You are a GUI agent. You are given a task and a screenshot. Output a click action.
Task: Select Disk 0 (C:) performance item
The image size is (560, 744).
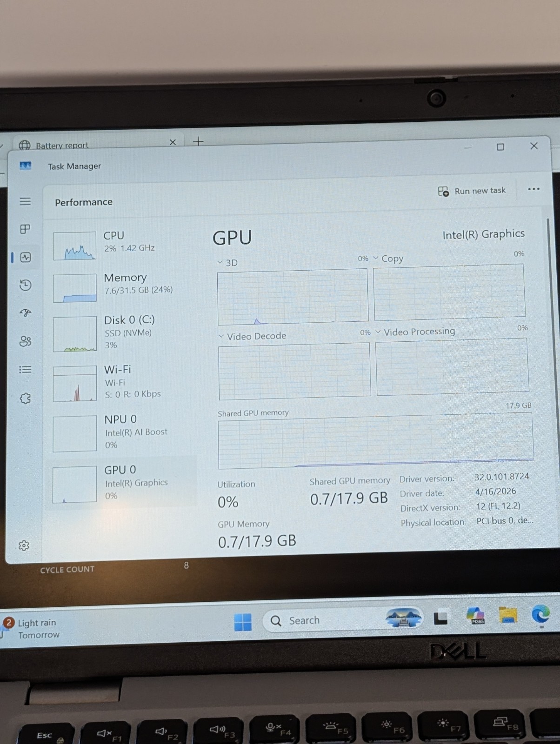pos(122,333)
